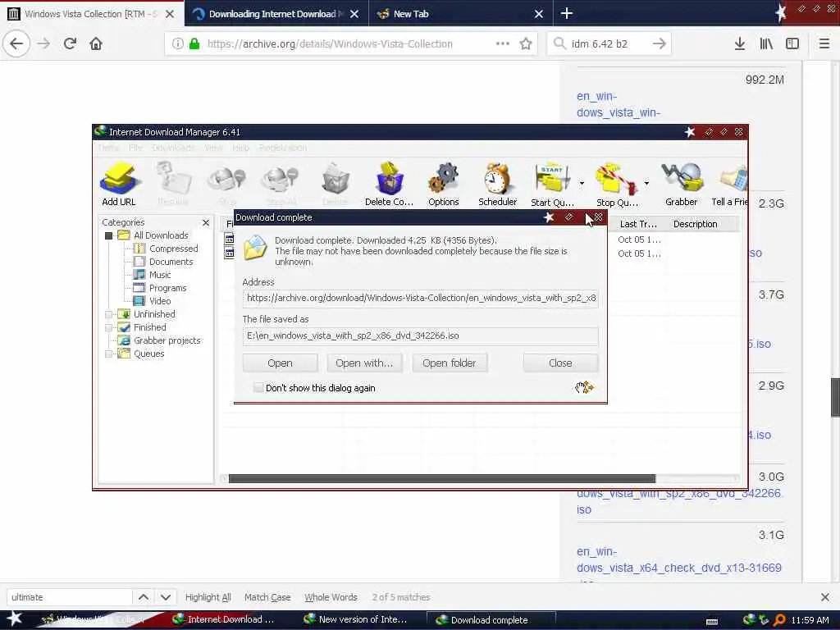The width and height of the screenshot is (840, 630).
Task: Open Firefox library icon
Action: coord(766,44)
